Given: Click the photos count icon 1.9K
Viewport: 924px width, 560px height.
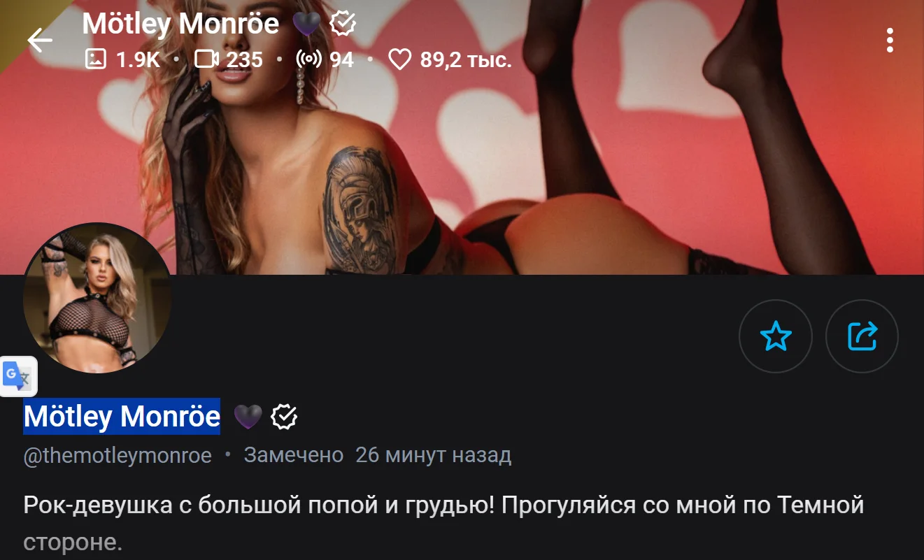Looking at the screenshot, I should (x=96, y=59).
